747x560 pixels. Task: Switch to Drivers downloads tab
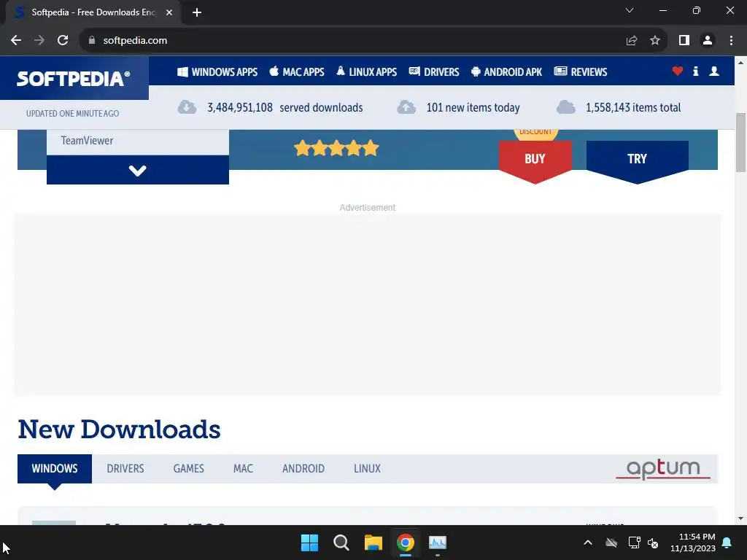coord(125,469)
